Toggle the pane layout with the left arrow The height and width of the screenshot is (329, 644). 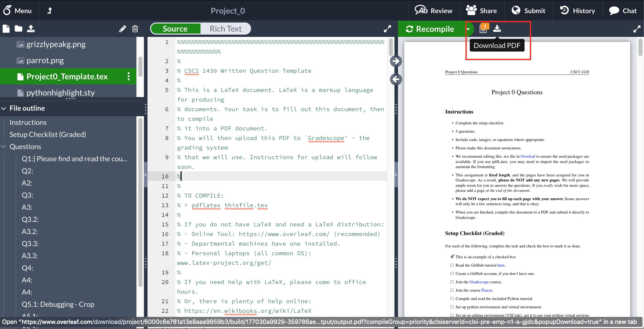coord(396,79)
